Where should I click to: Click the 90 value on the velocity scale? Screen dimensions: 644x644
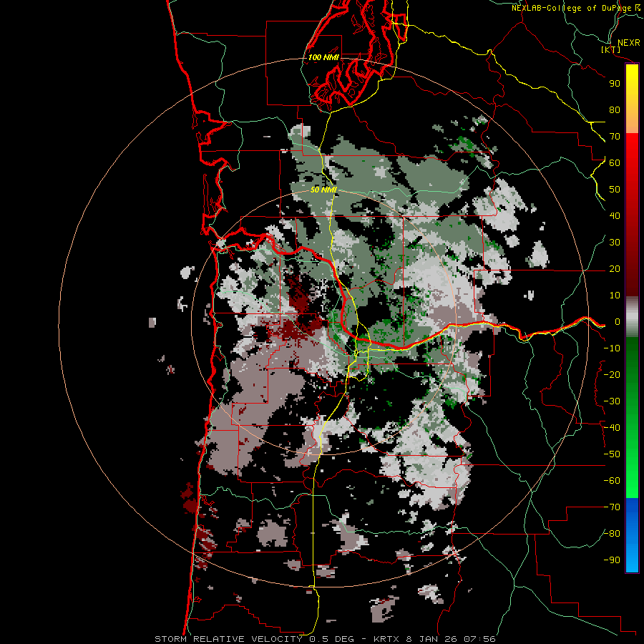[x=615, y=84]
